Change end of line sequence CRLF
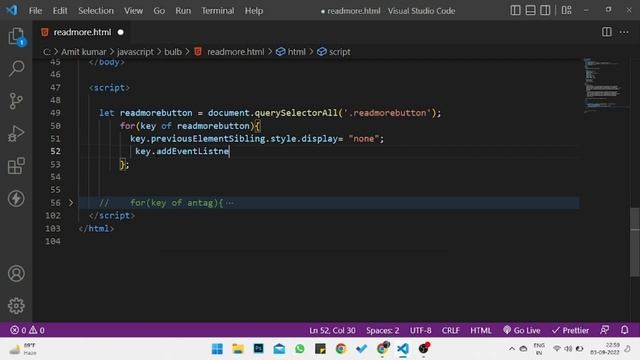The width and height of the screenshot is (640, 360). tap(450, 330)
